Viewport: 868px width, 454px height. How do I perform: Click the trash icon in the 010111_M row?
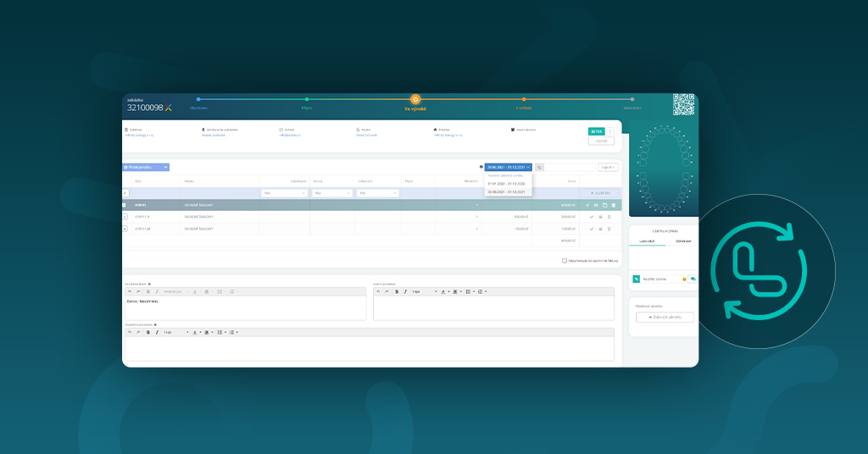point(609,229)
